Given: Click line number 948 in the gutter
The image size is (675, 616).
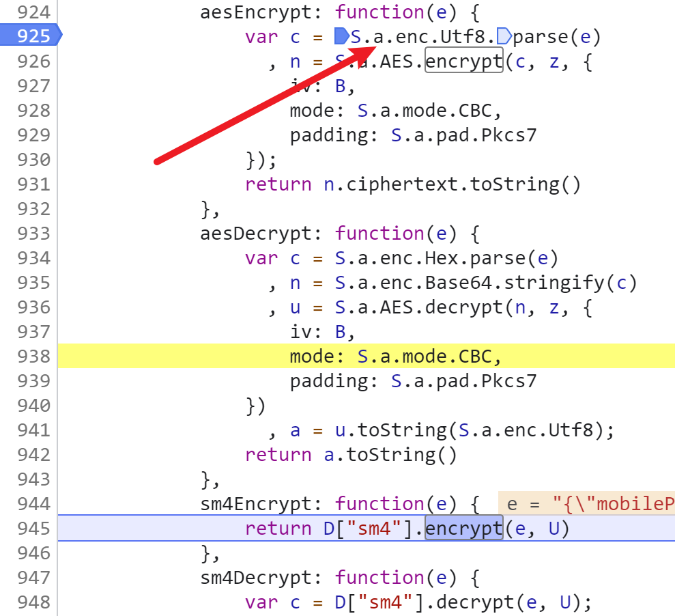Looking at the screenshot, I should [x=33, y=602].
